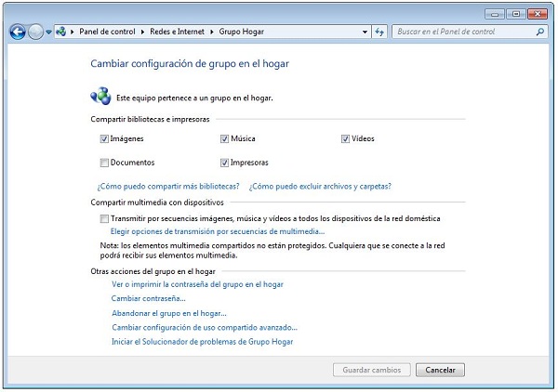Open the recent pages dropdown arrow
The image size is (558, 392).
(x=48, y=32)
